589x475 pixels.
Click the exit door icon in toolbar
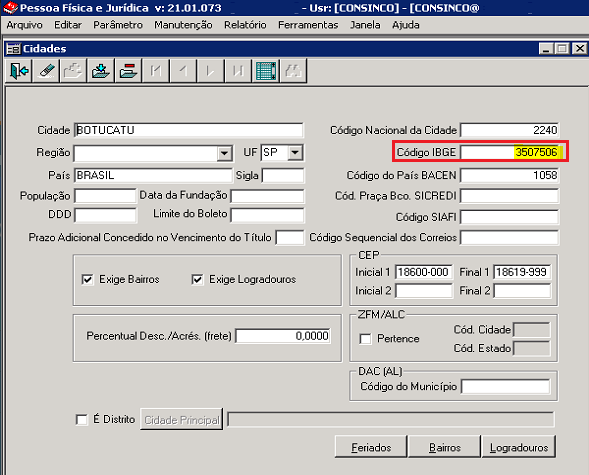(19, 71)
